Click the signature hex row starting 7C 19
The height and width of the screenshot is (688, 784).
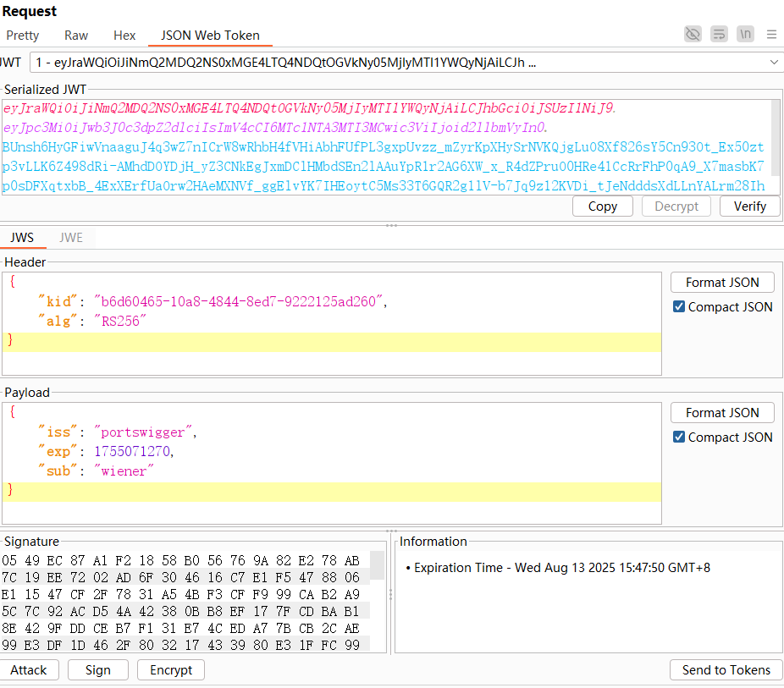[180, 578]
